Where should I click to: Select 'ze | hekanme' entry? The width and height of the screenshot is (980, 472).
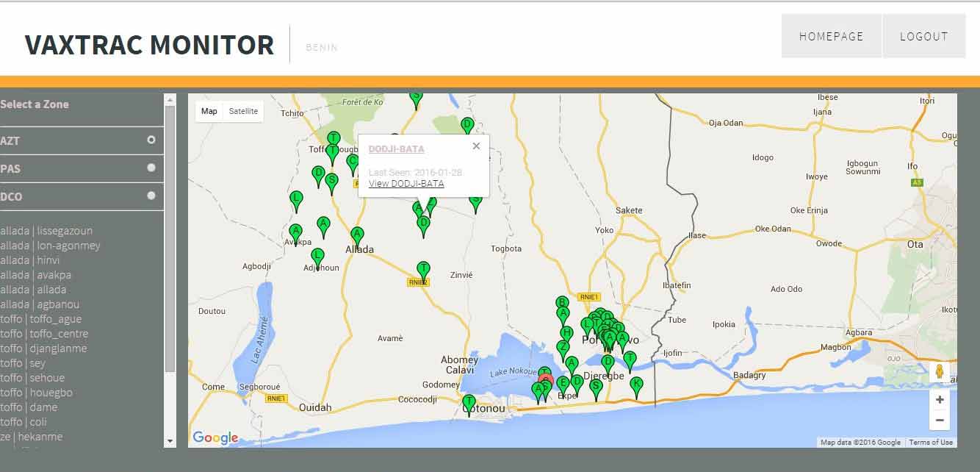(x=32, y=437)
